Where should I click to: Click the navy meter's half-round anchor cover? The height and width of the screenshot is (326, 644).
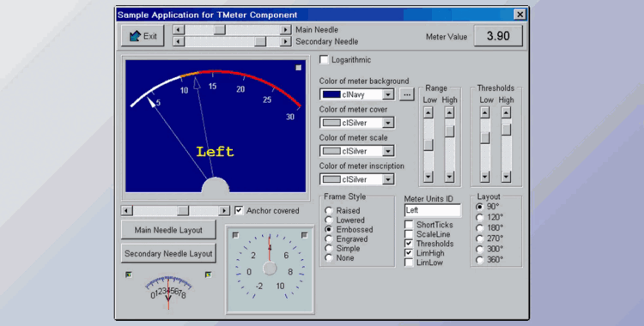tap(216, 185)
